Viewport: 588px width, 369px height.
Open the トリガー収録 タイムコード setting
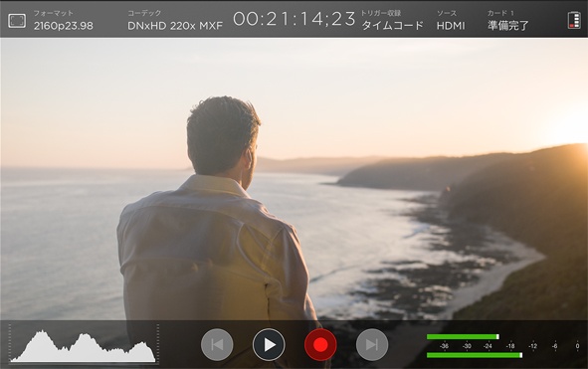tap(392, 20)
